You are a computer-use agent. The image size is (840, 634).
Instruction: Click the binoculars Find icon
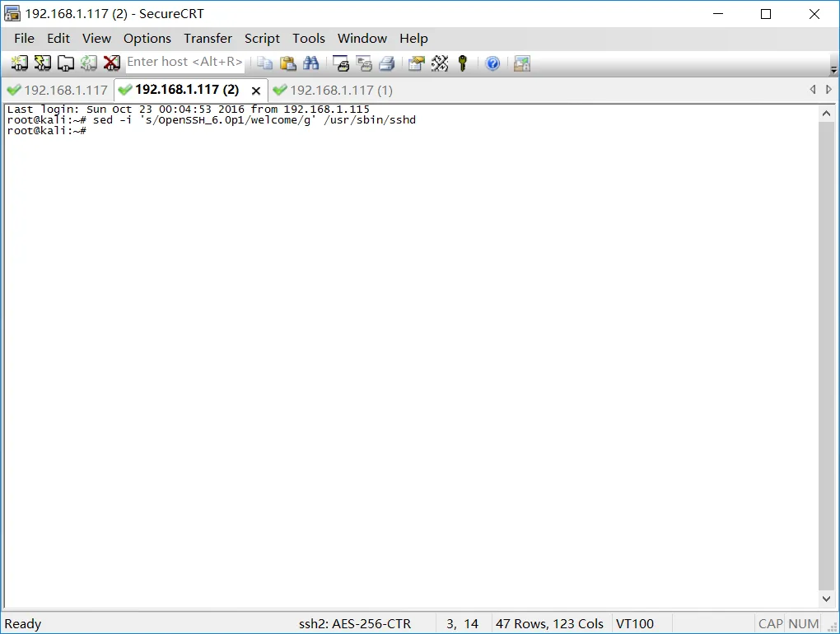coord(310,63)
